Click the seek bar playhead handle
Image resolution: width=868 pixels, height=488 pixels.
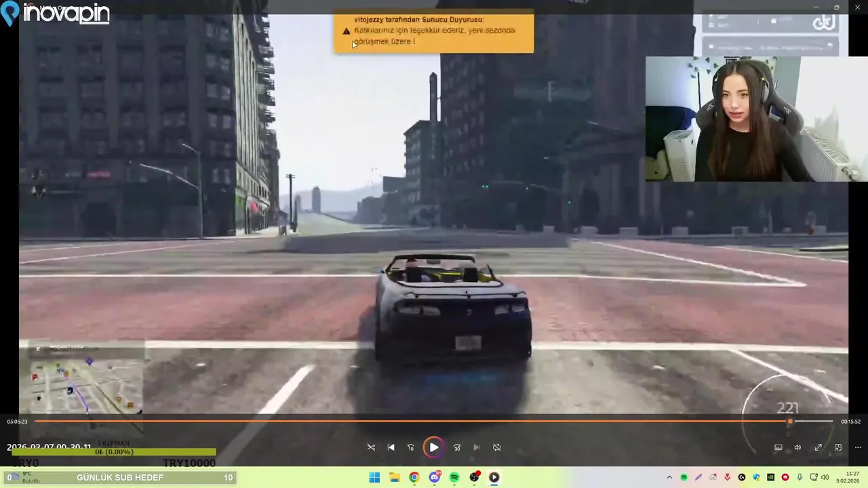(789, 422)
